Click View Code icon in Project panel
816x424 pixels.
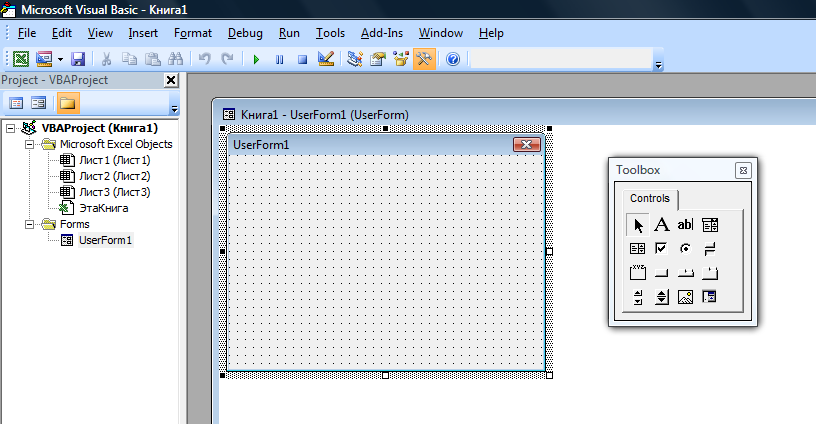tap(16, 103)
